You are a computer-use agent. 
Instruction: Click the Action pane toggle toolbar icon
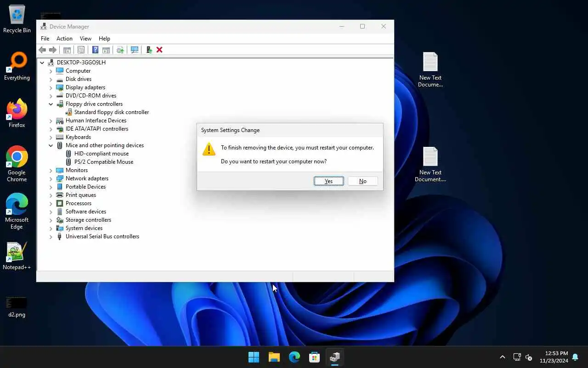click(106, 50)
